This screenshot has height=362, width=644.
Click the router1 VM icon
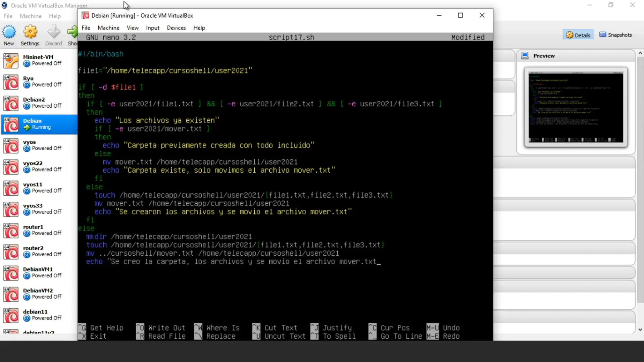[x=11, y=230]
